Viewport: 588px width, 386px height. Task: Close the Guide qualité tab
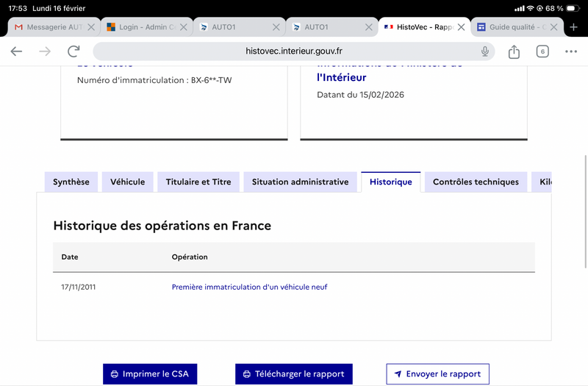click(x=553, y=27)
